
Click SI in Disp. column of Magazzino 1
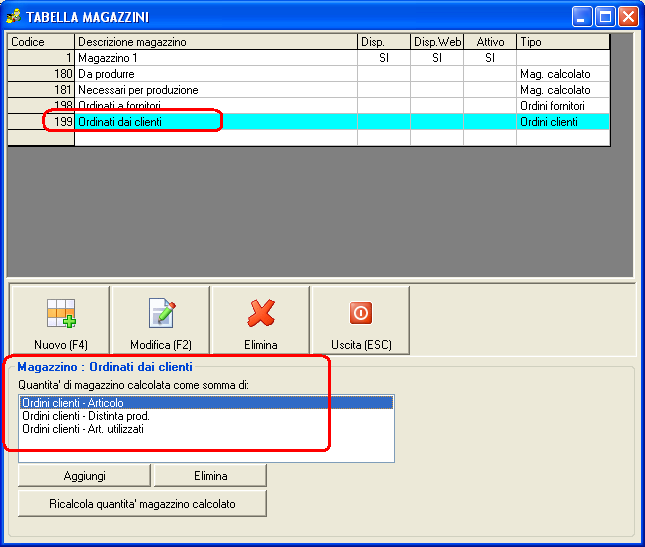384,58
